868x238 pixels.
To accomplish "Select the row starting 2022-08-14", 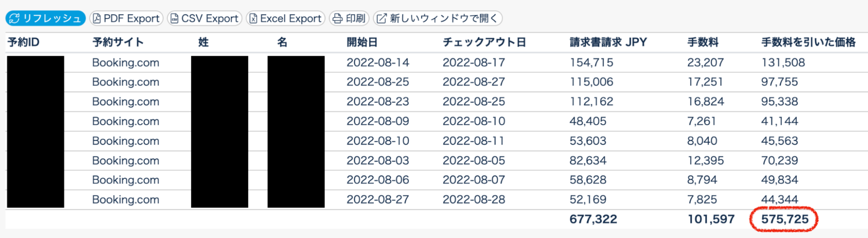I will point(378,62).
